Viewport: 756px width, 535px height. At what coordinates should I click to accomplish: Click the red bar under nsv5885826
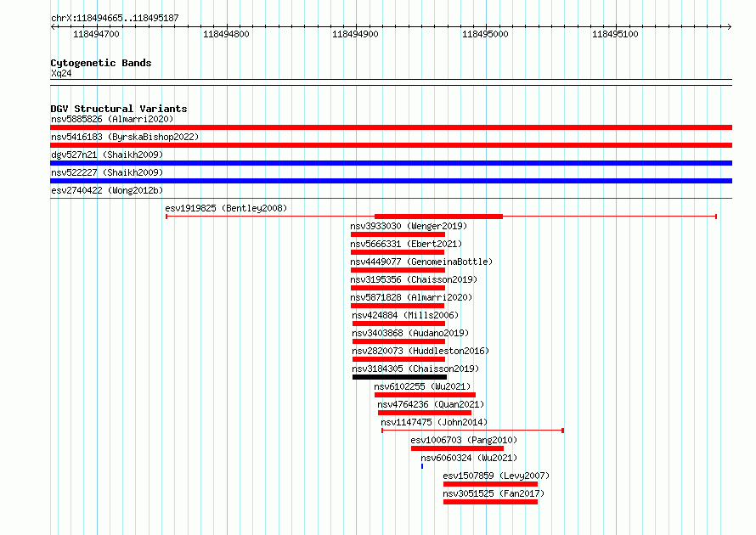[391, 127]
